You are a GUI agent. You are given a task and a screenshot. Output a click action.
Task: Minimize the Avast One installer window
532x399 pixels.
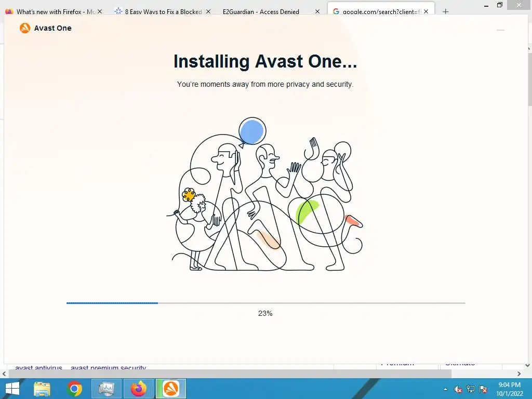tap(500, 30)
